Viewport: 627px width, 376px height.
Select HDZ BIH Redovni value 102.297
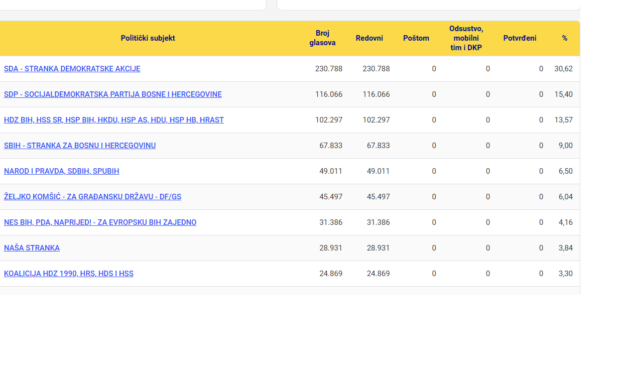pos(376,120)
